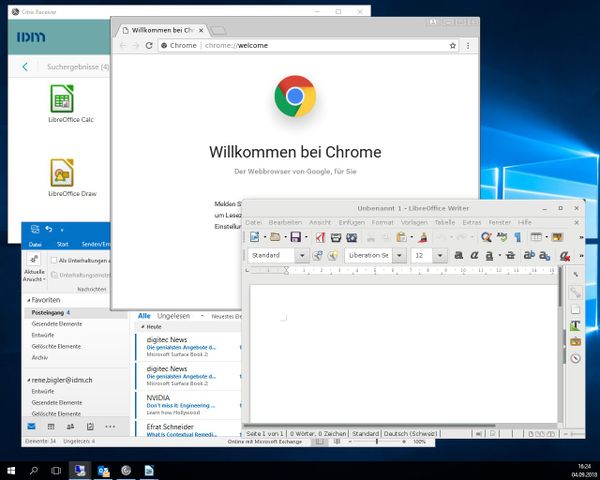Viewport: 600px width, 480px height.
Task: Open the Tabelle menu in Writer
Action: [x=445, y=222]
